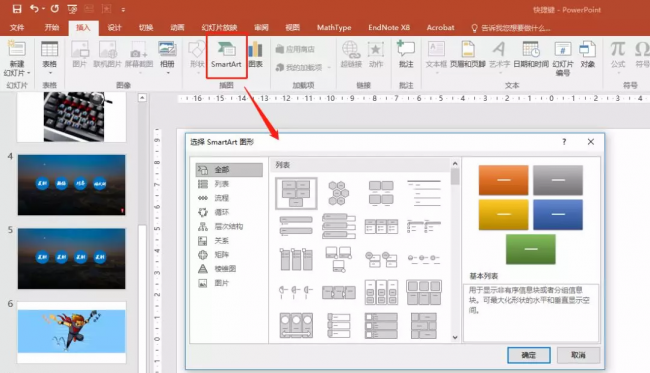Select slide 6 ninja thumbnail
Image resolution: width=650 pixels, height=373 pixels.
[71, 332]
